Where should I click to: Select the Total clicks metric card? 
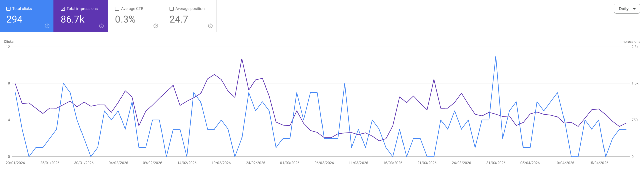click(x=26, y=16)
